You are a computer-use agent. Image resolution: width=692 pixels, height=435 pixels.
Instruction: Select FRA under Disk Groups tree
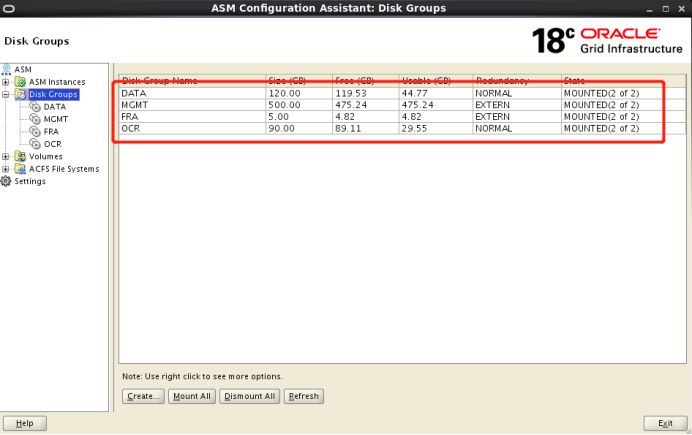pos(51,131)
